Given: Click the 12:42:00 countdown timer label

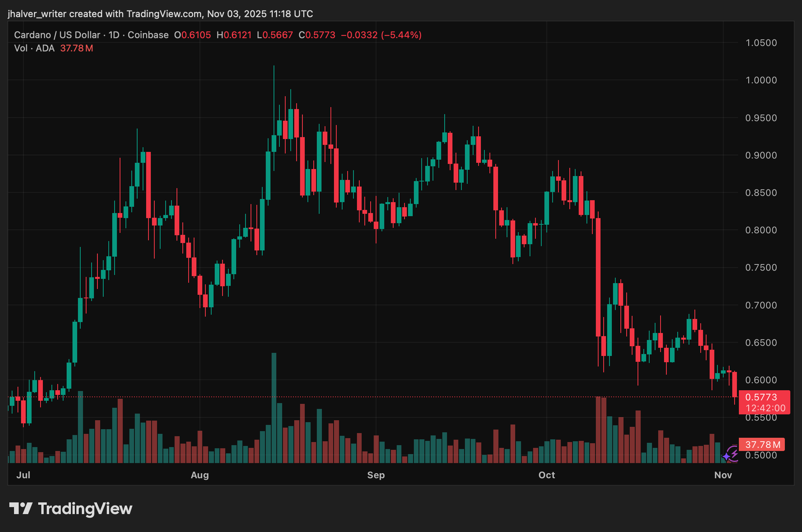Looking at the screenshot, I should [765, 408].
